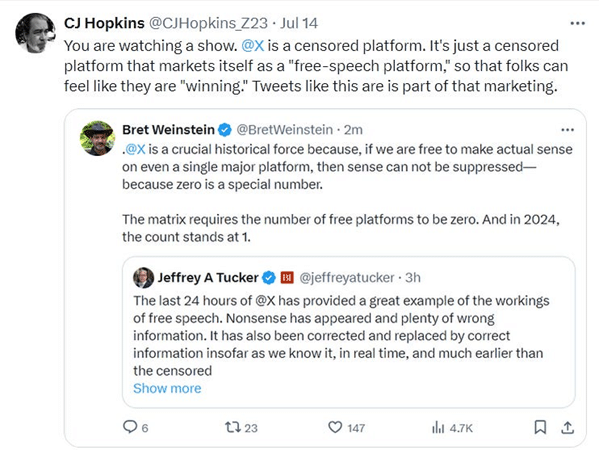Open the @X mention in Bret Weinstein's tweet
This screenshot has height=450, width=599.
135,149
